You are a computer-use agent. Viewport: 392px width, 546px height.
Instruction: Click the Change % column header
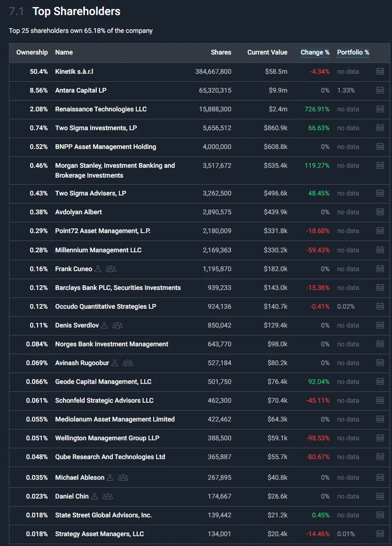315,52
